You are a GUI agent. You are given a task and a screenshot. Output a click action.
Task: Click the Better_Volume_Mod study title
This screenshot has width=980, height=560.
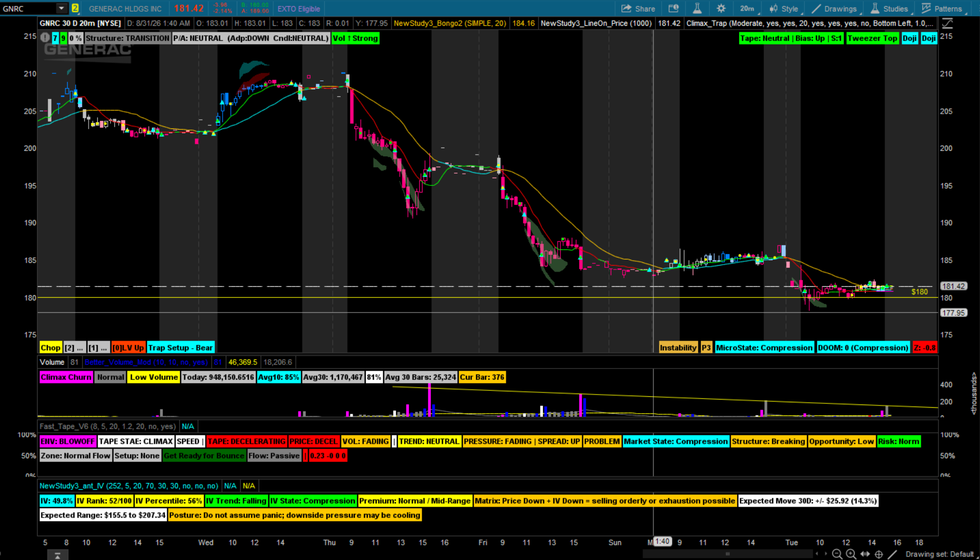pos(146,362)
